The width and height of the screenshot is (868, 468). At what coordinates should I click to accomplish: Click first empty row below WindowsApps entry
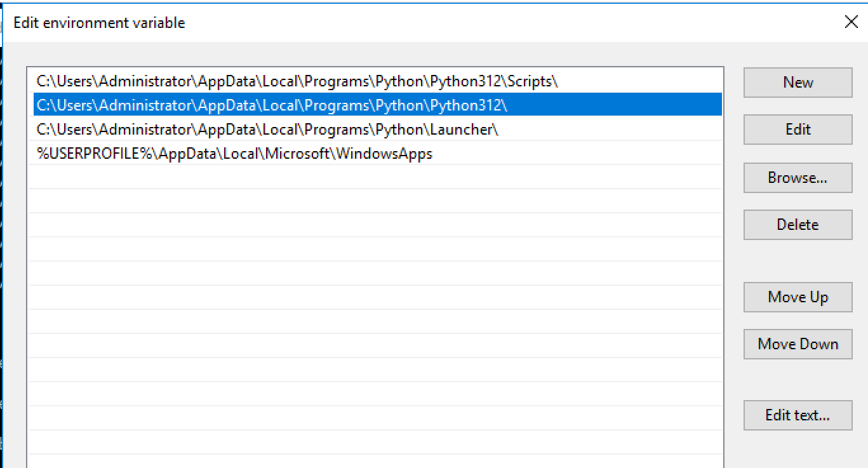375,177
